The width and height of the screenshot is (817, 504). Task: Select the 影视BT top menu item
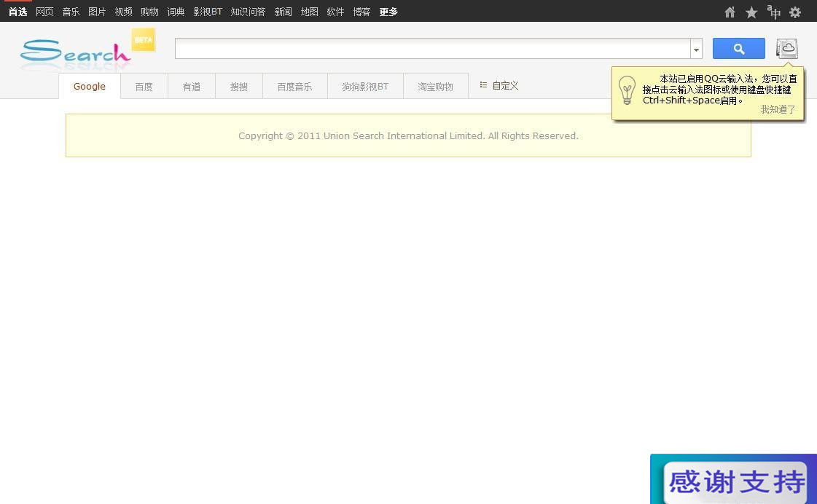coord(208,12)
